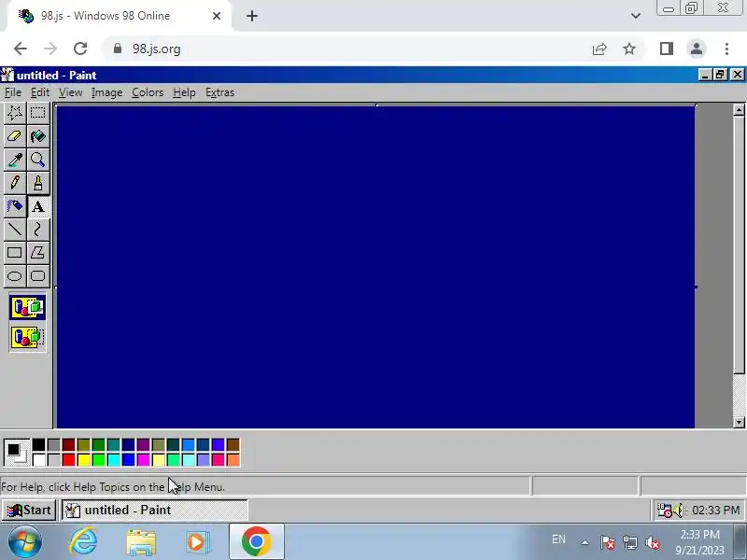This screenshot has width=747, height=560.
Task: Click the canvas scrollbar up arrow
Action: (739, 110)
